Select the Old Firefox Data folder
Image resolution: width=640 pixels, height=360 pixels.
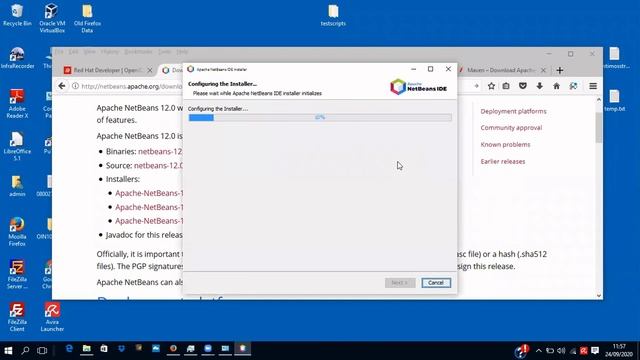coord(87,18)
